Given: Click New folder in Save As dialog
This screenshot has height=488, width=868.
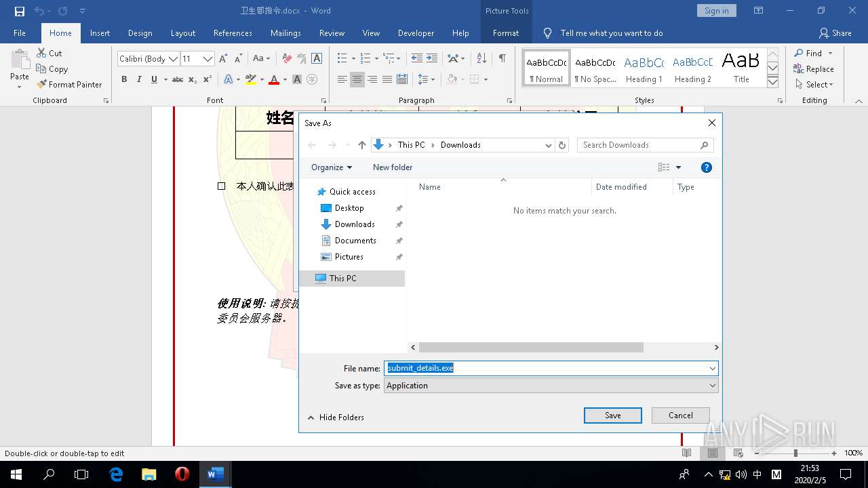Looking at the screenshot, I should click(393, 167).
